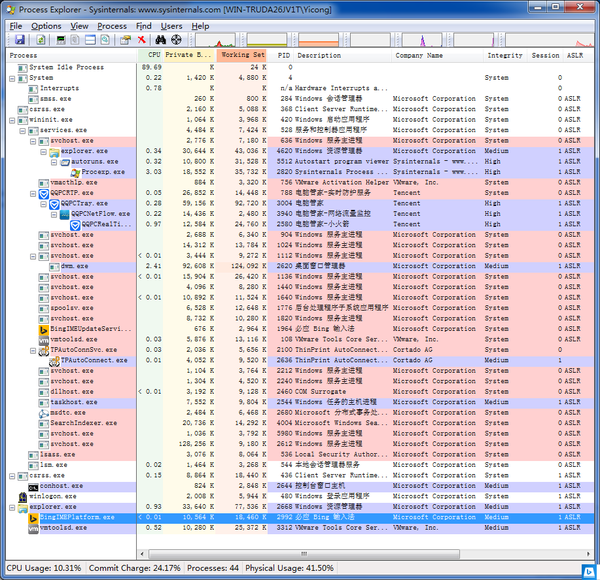
Task: Click the Bing icon beside BingIMEUpdateServi...
Action: (44, 330)
